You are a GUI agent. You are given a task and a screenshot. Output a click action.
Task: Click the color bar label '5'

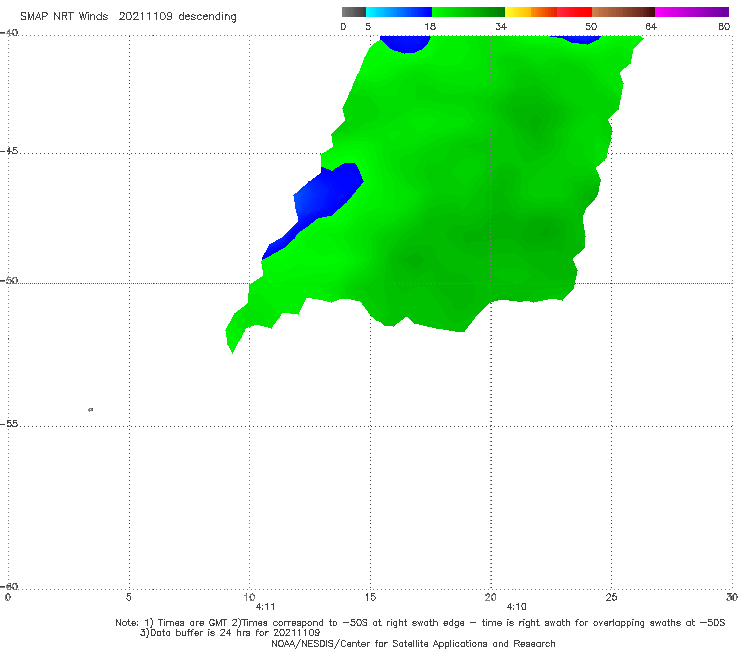[368, 26]
